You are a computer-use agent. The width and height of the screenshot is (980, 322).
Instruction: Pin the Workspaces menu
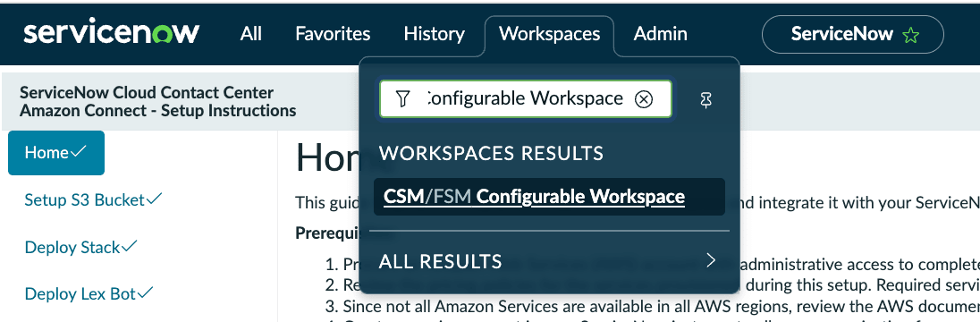(x=706, y=99)
